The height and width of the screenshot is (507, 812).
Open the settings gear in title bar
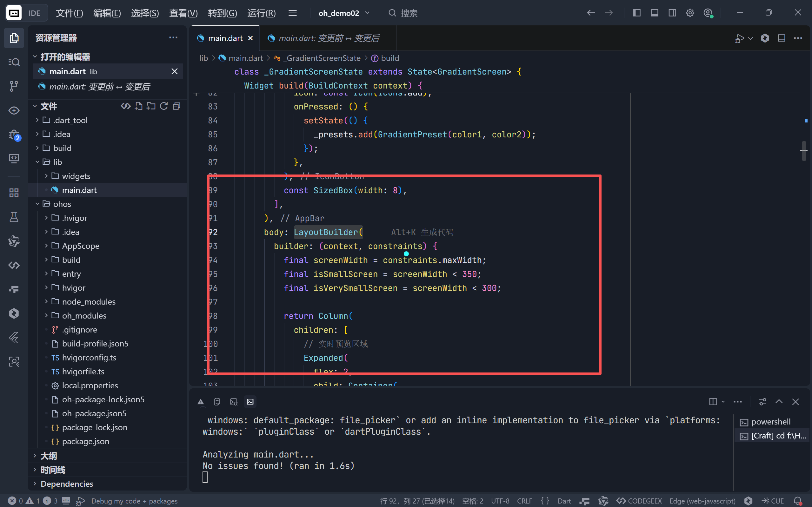coord(690,13)
